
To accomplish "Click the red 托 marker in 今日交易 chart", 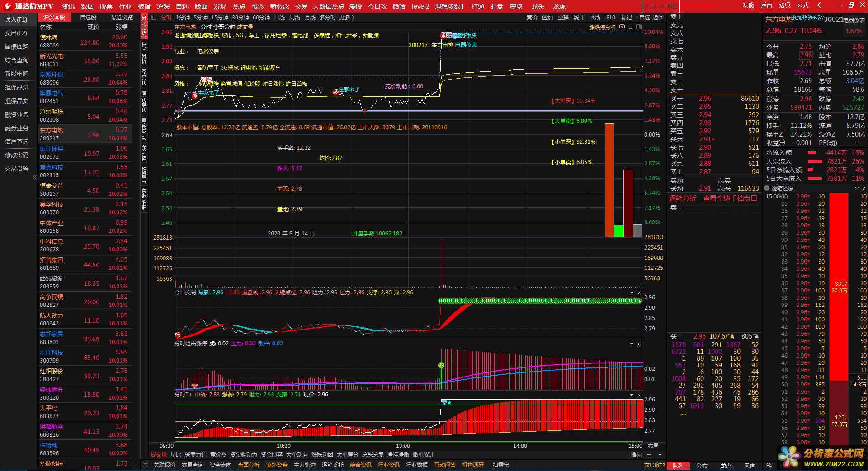I will [x=178, y=335].
